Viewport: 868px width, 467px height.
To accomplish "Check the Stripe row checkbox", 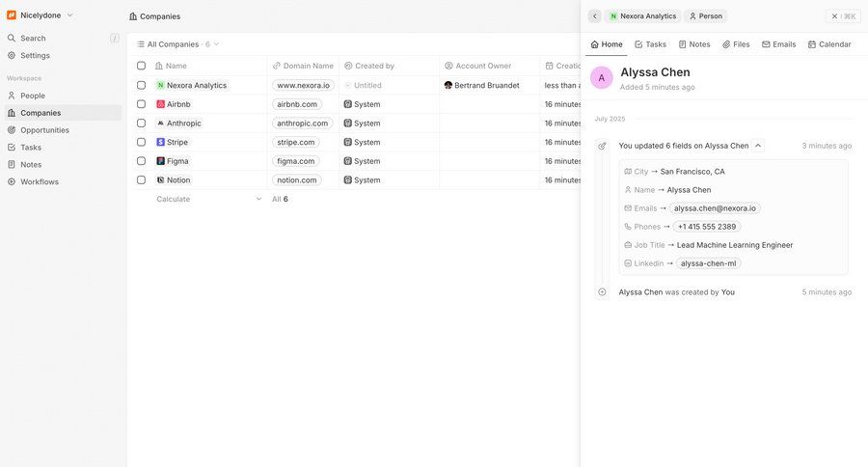I will 141,143.
